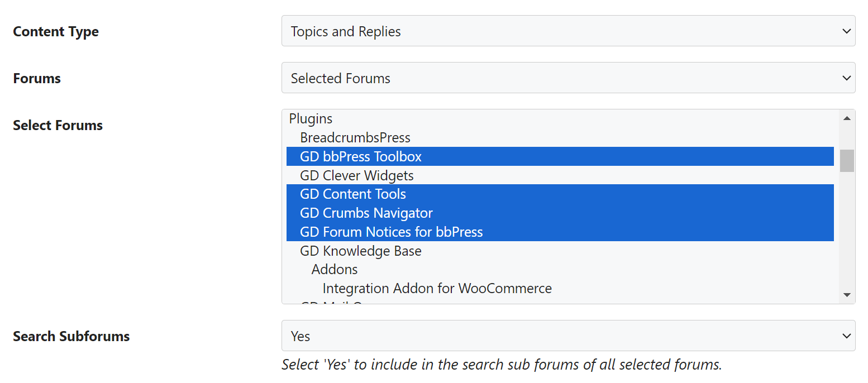Open the Search Subforums dropdown
Image resolution: width=868 pixels, height=383 pixels.
[567, 336]
